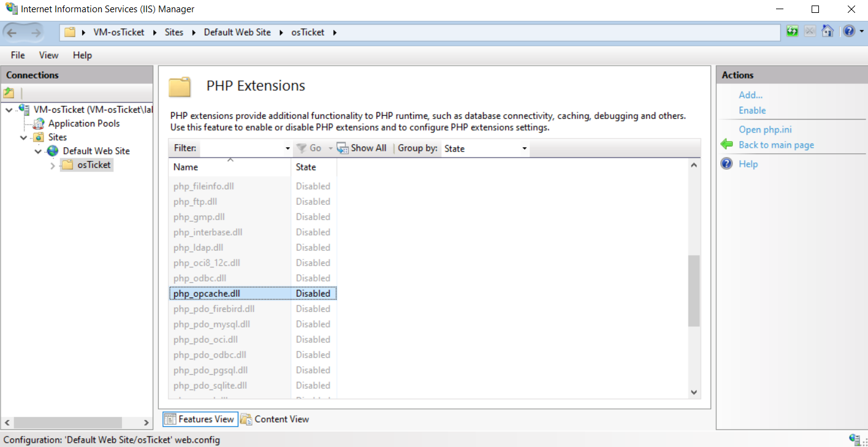Image resolution: width=868 pixels, height=447 pixels.
Task: Click the Sites folder icon in the tree
Action: (x=39, y=137)
